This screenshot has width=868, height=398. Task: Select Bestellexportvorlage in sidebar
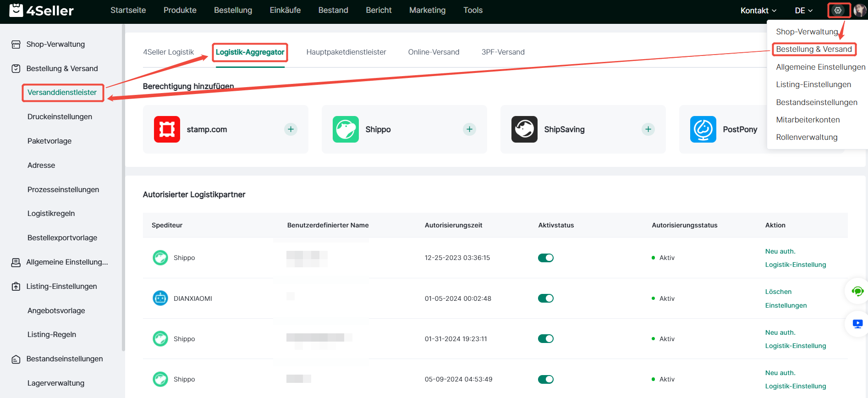[62, 238]
